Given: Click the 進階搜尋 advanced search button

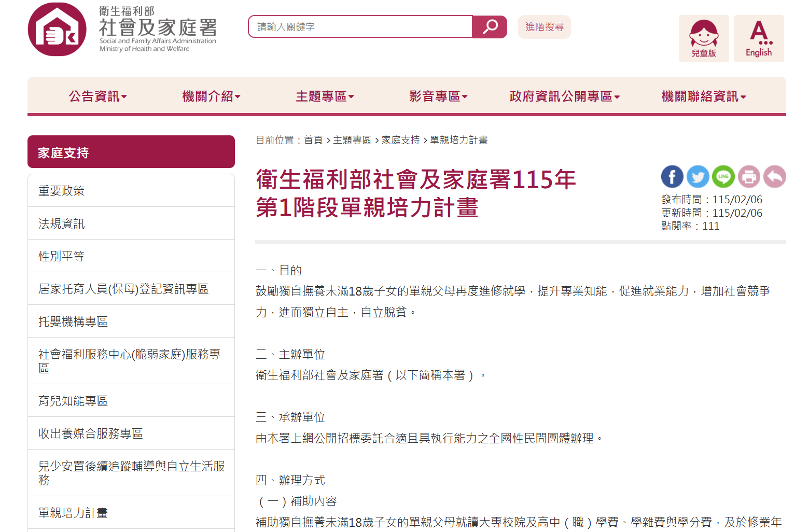Looking at the screenshot, I should click(544, 27).
